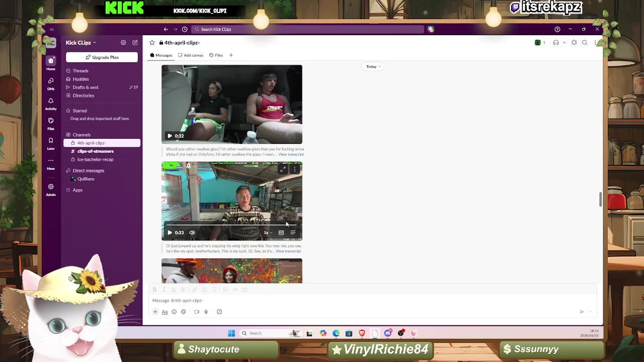Screen dimensions: 644x362
Task: Star the 4th-april-clipz- channel
Action: (152, 43)
